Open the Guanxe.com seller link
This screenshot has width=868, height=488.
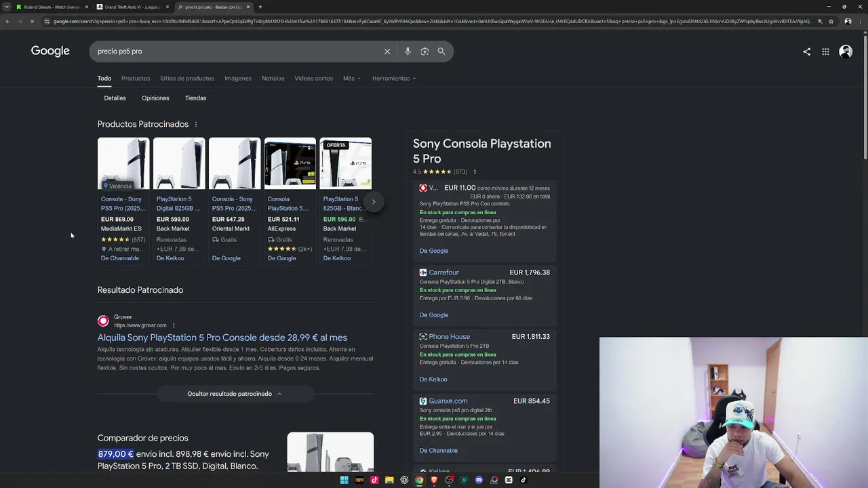pos(448,401)
